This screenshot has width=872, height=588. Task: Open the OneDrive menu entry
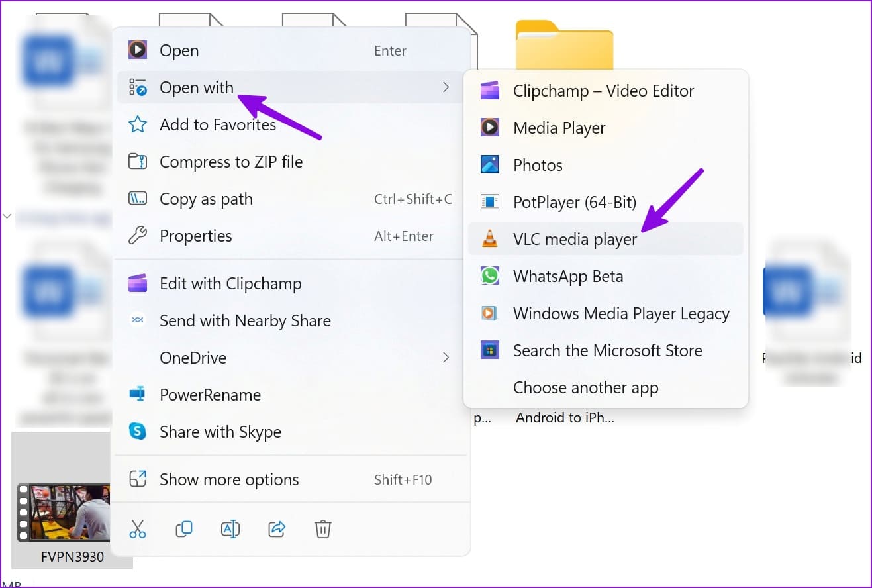(x=291, y=358)
